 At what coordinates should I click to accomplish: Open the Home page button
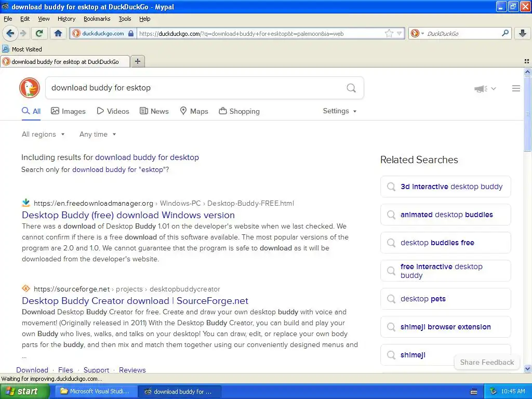click(58, 33)
